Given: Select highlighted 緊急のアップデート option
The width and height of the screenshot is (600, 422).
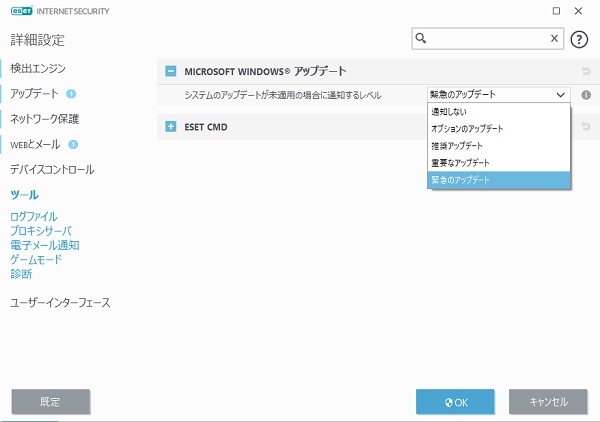Looking at the screenshot, I should 499,180.
